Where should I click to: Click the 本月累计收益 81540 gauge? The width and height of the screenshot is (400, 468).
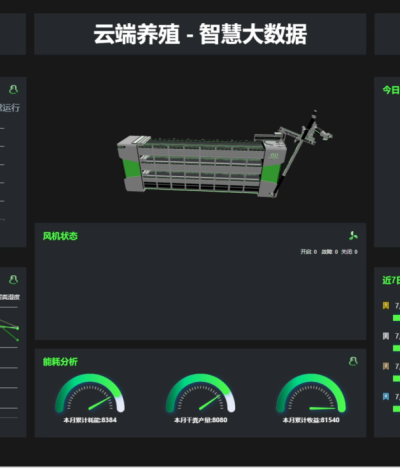(x=311, y=398)
